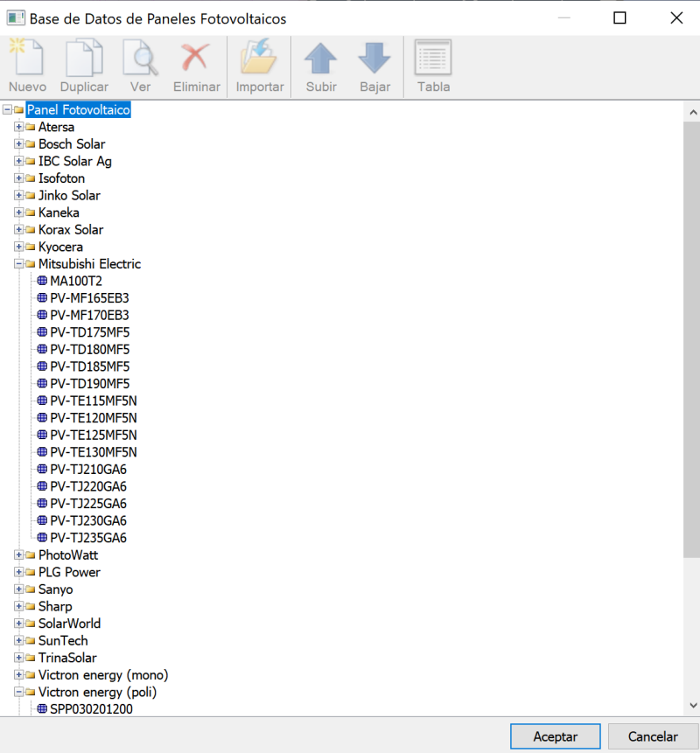
Task: Select the PV-TE120MF5N panel
Action: click(94, 418)
